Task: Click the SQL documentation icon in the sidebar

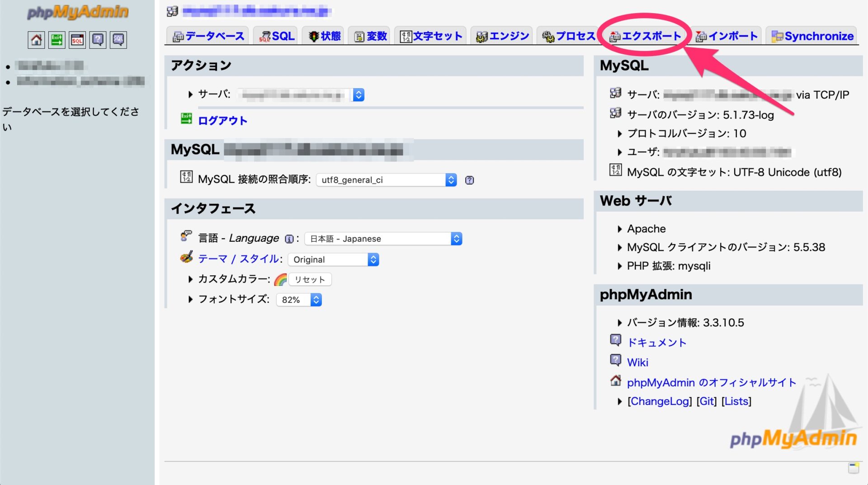Action: pos(118,40)
